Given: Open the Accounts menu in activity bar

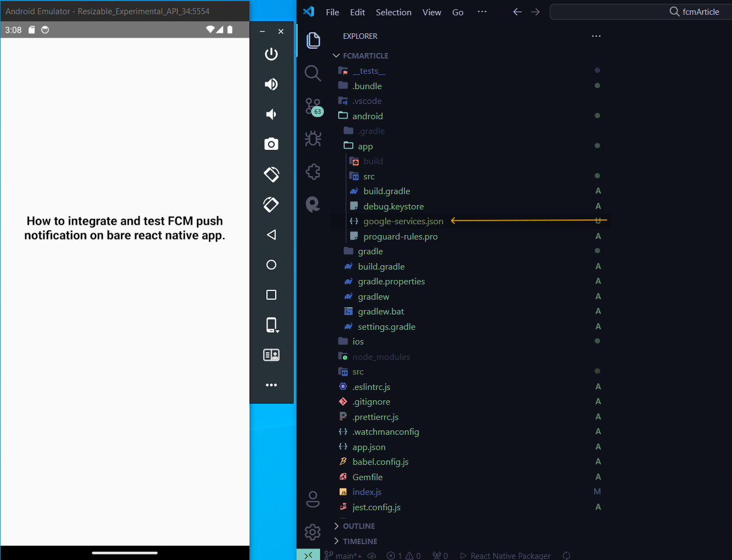Looking at the screenshot, I should pyautogui.click(x=313, y=499).
